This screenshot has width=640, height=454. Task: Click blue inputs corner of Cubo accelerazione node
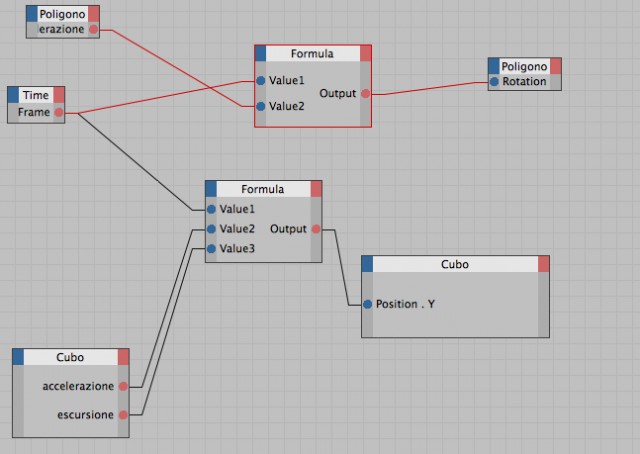click(18, 357)
